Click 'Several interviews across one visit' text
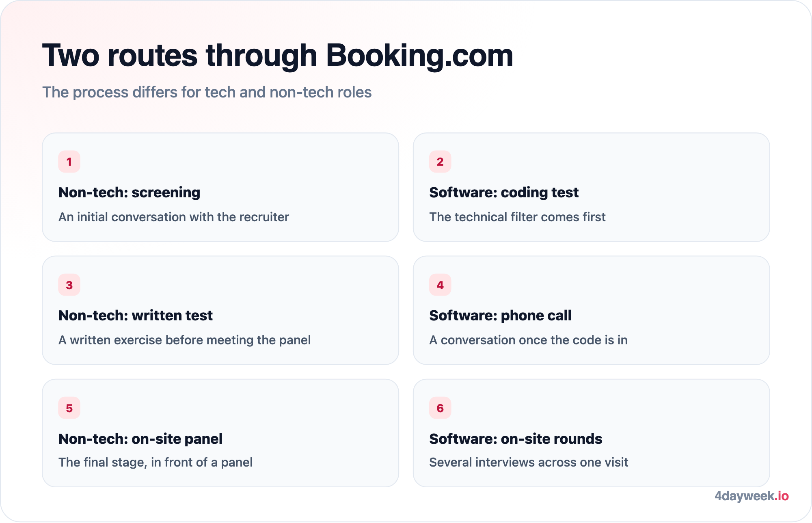 pos(529,462)
